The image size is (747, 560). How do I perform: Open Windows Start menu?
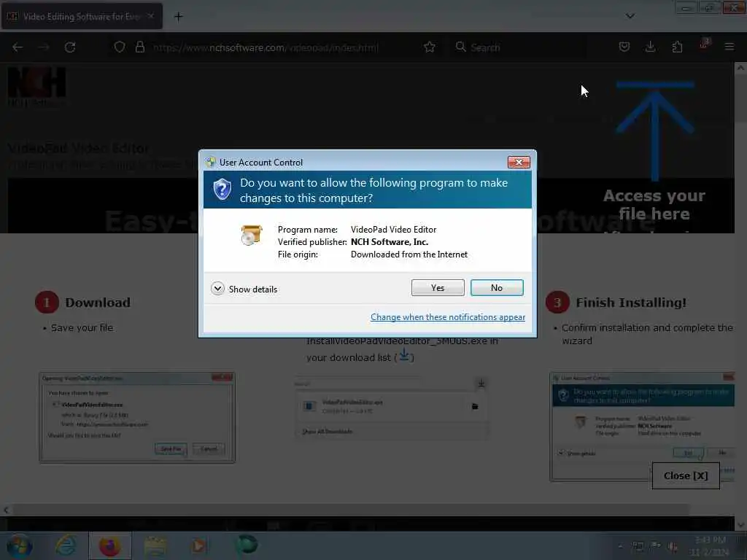[19, 546]
